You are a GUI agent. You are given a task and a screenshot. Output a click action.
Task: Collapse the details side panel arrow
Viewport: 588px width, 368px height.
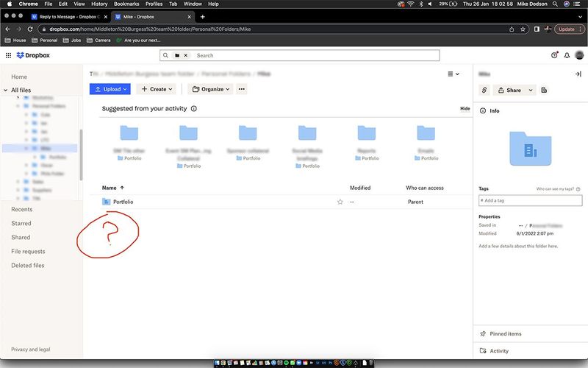point(578,74)
